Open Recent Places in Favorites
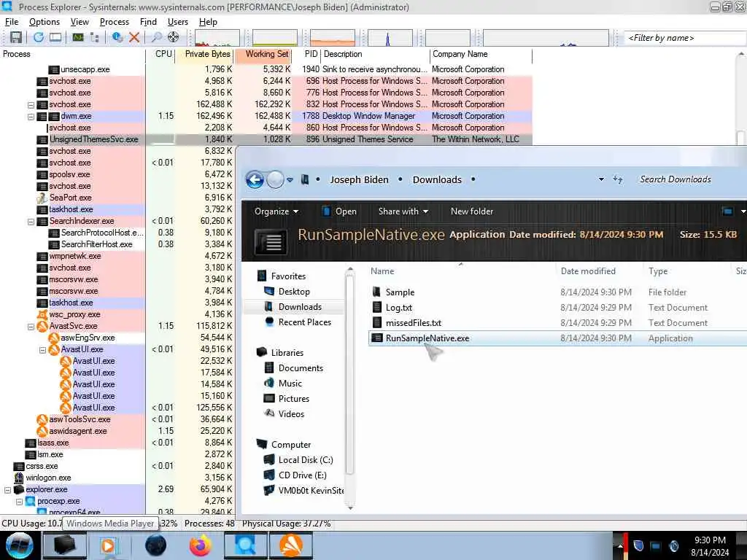This screenshot has height=560, width=747. [304, 322]
